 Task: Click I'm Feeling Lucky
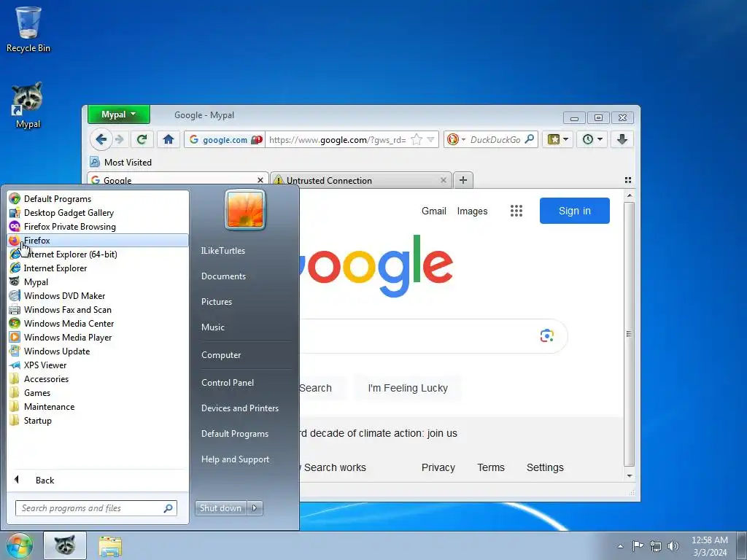(x=408, y=388)
